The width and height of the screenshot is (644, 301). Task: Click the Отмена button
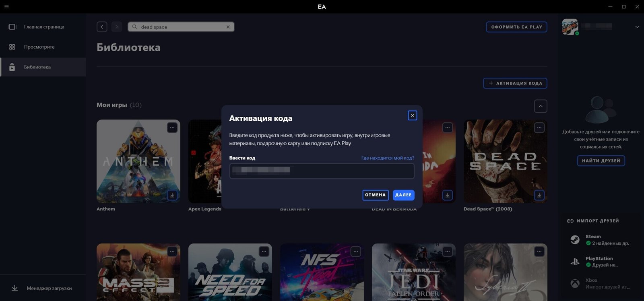[x=375, y=195]
